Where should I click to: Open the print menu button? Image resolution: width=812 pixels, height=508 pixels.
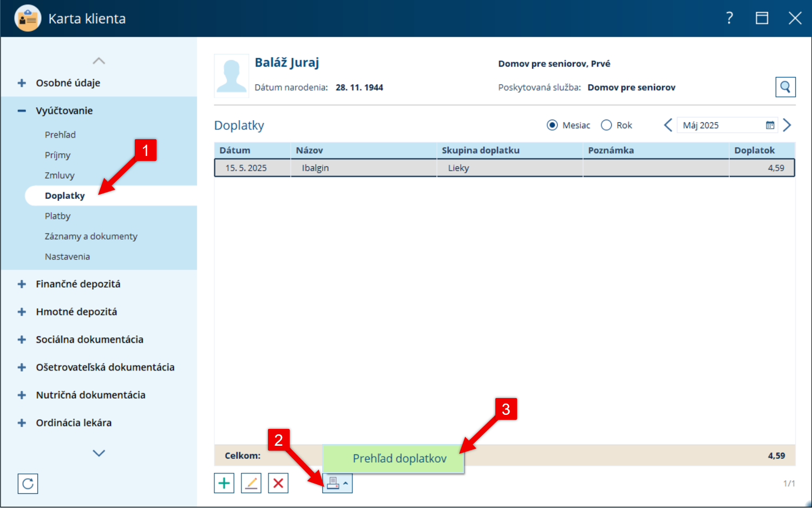point(337,483)
